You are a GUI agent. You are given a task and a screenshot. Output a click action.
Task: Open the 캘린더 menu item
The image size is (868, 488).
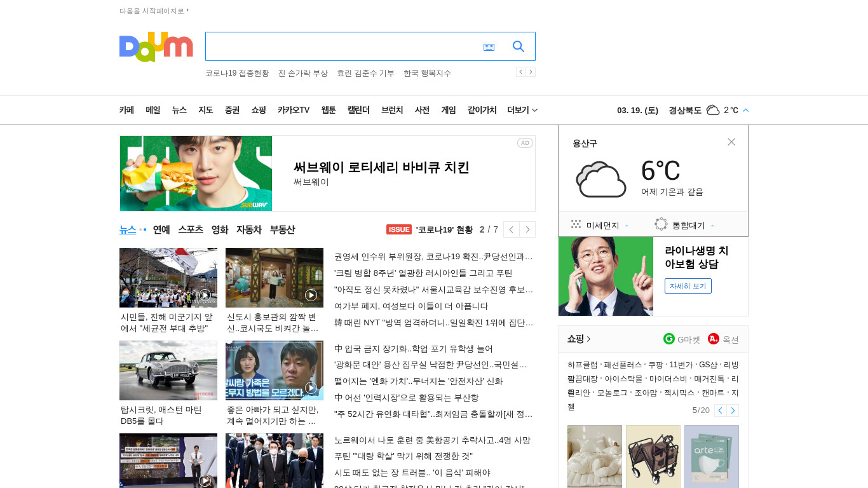tap(358, 110)
